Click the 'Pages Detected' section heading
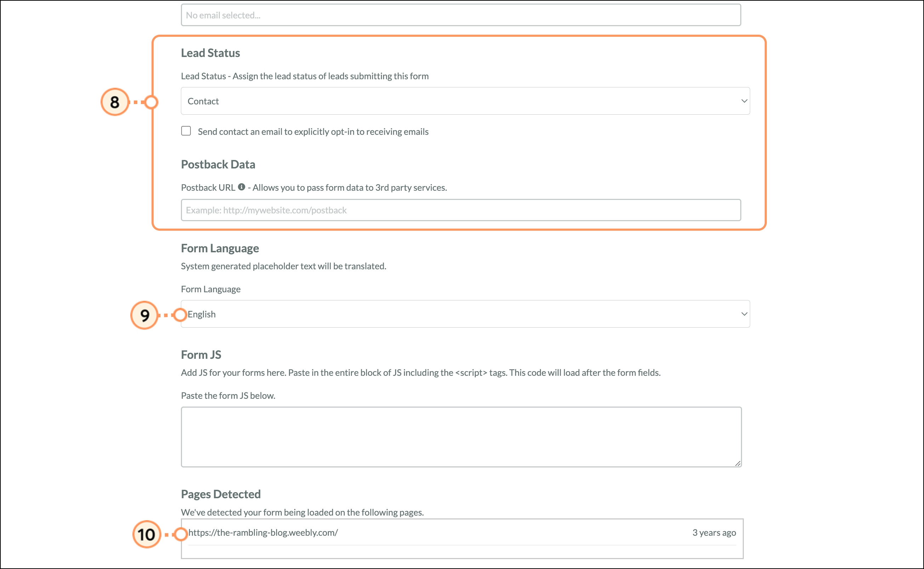This screenshot has height=569, width=924. click(221, 494)
